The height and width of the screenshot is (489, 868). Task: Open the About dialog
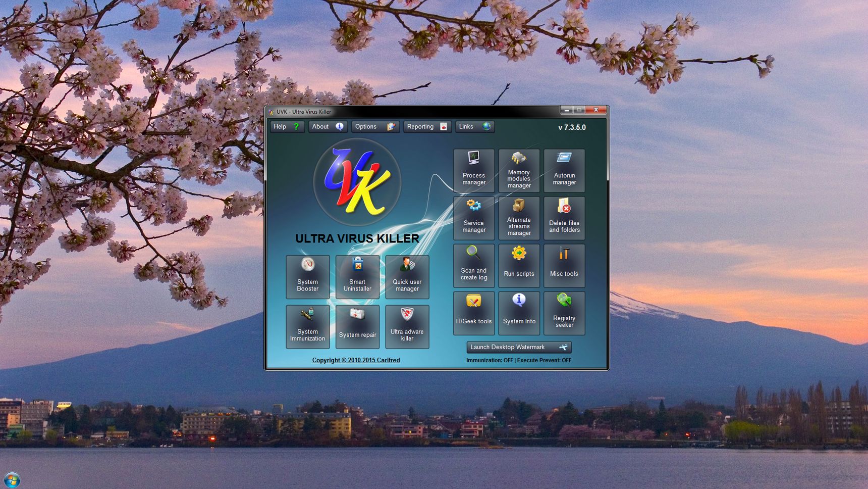click(x=328, y=127)
